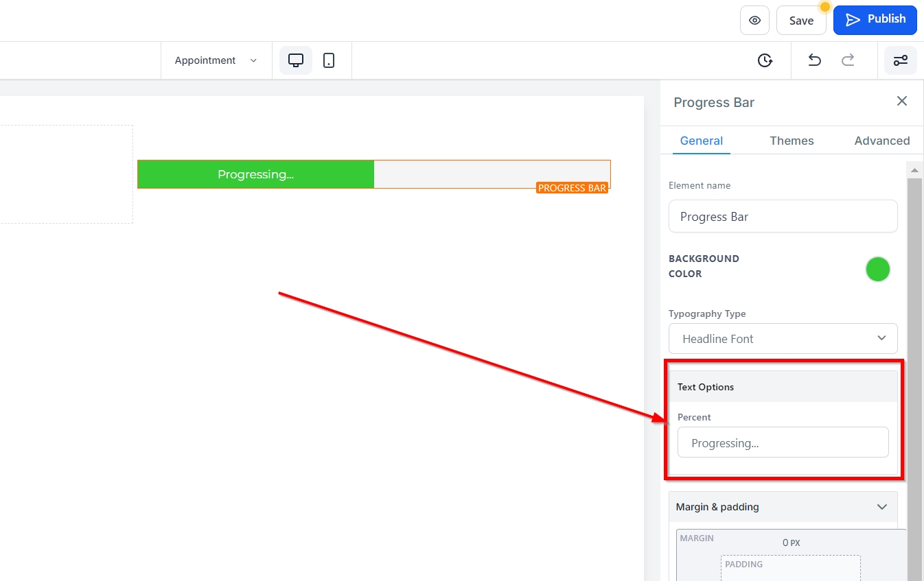
Task: Click the preview eye icon
Action: click(754, 21)
